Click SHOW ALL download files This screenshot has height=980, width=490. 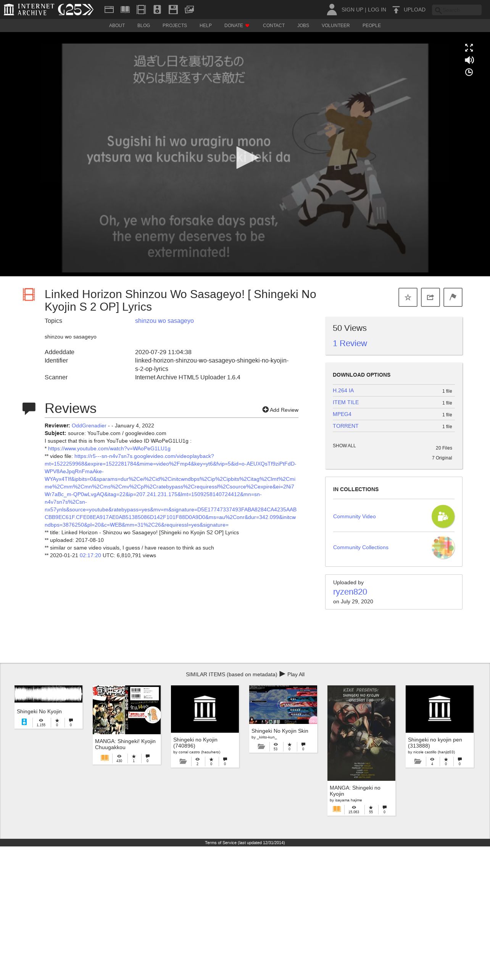coord(344,446)
